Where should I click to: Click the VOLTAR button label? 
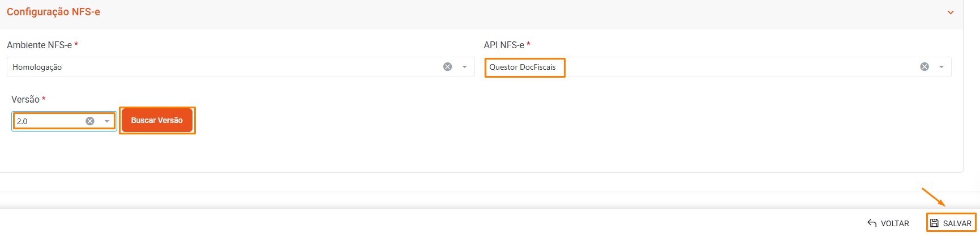tap(895, 223)
